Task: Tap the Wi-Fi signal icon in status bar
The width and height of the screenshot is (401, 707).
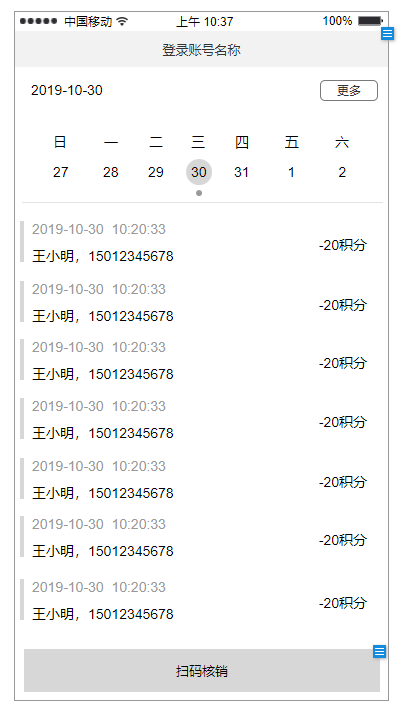Action: (122, 21)
